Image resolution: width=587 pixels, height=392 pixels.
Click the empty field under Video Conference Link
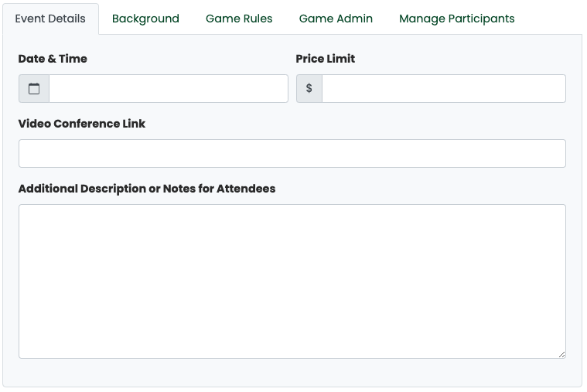(292, 154)
